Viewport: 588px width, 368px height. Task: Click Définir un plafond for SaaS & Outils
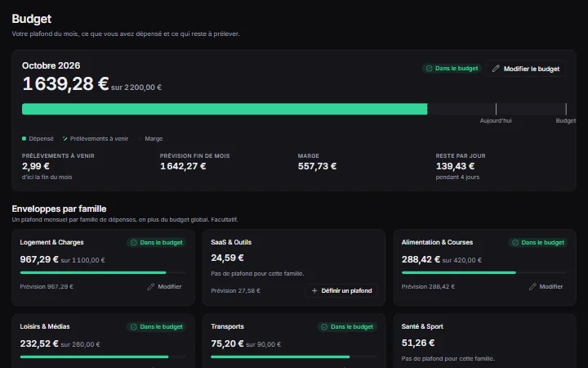341,290
